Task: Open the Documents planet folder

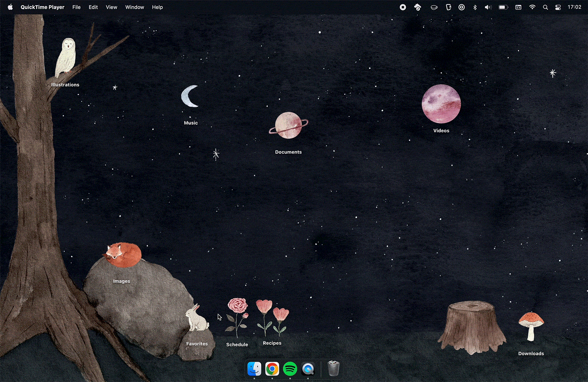Action: click(289, 125)
